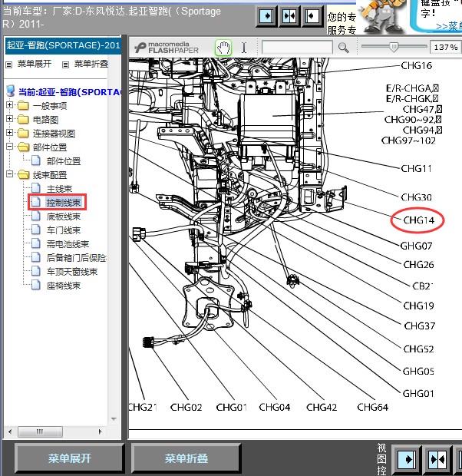Screen dimensions: 462x476
Task: Click the sidebar vertical scroll-down arrow
Action: 114,419
